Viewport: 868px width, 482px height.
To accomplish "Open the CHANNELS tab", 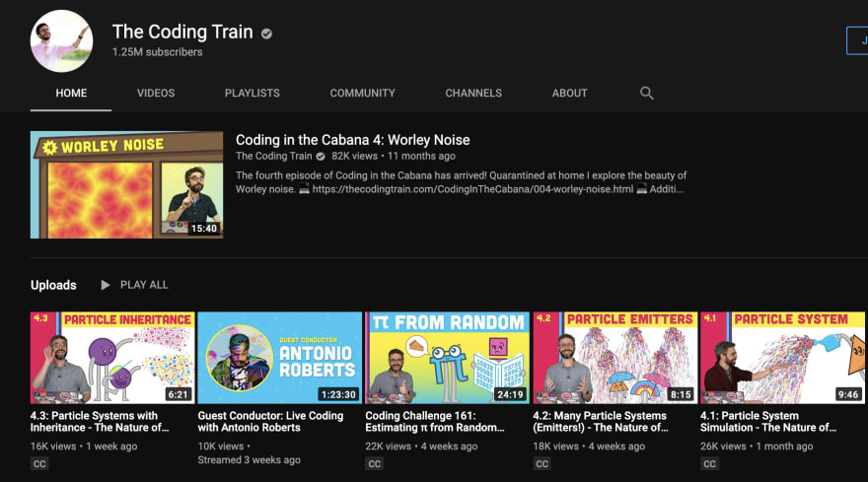I will click(473, 93).
